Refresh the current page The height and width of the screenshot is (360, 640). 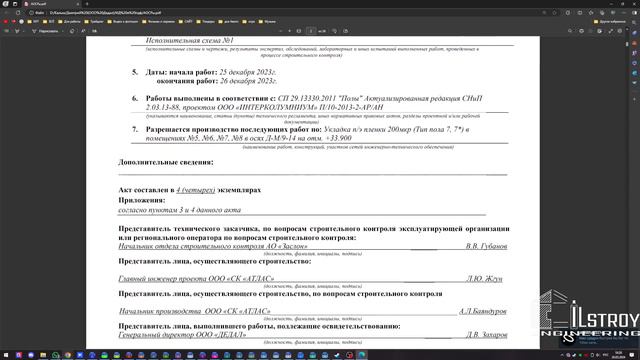click(x=18, y=13)
